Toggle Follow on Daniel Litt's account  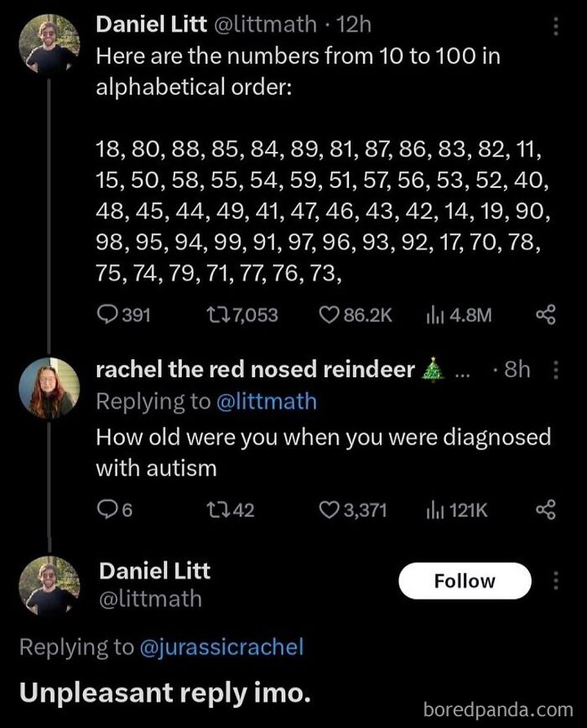(x=465, y=580)
